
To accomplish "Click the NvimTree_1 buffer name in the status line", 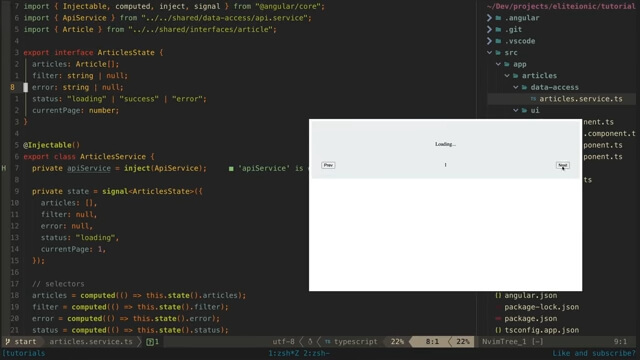I will (504, 342).
